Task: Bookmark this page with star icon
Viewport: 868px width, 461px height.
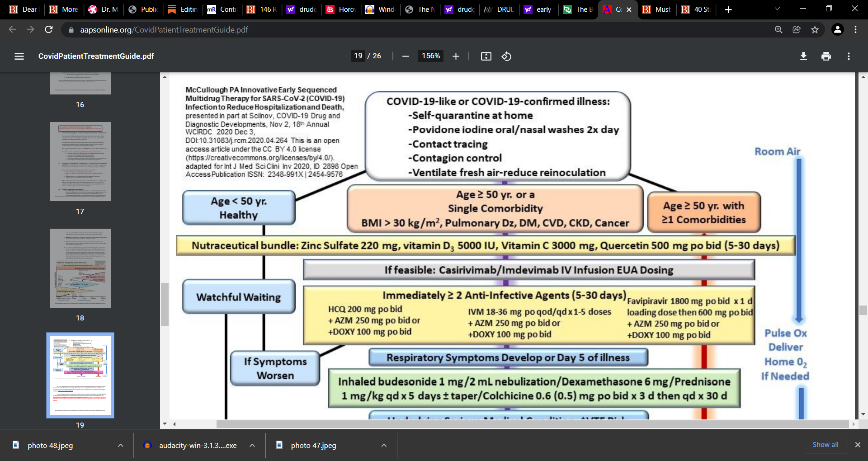Action: [815, 29]
